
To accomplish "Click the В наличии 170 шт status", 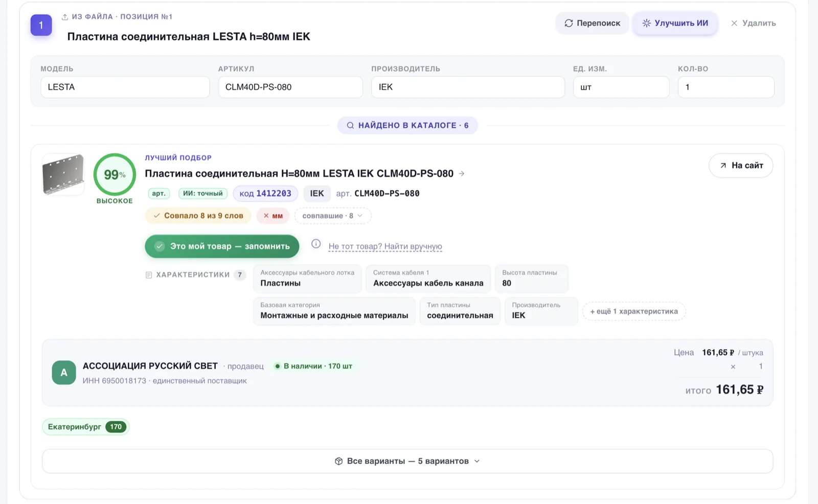I will tap(313, 366).
